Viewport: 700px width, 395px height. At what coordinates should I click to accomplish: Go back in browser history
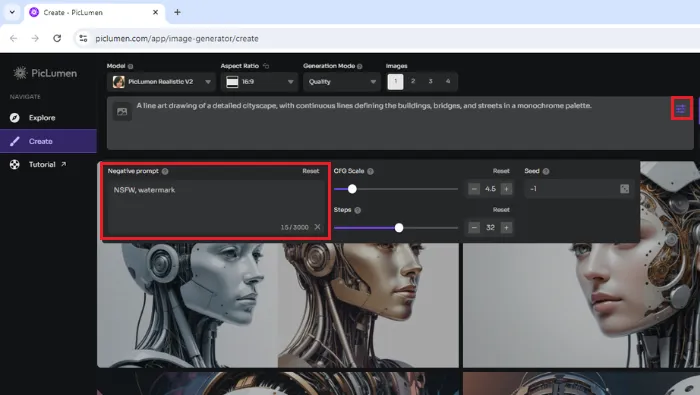(x=13, y=38)
